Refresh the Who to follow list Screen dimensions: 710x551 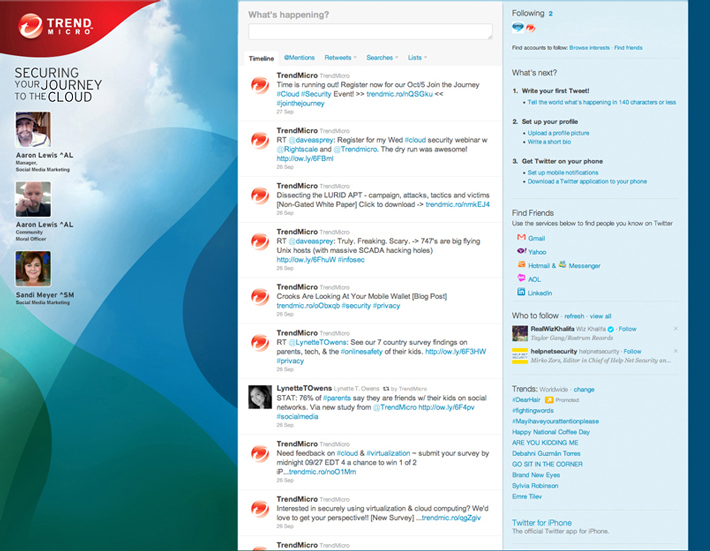tap(574, 316)
